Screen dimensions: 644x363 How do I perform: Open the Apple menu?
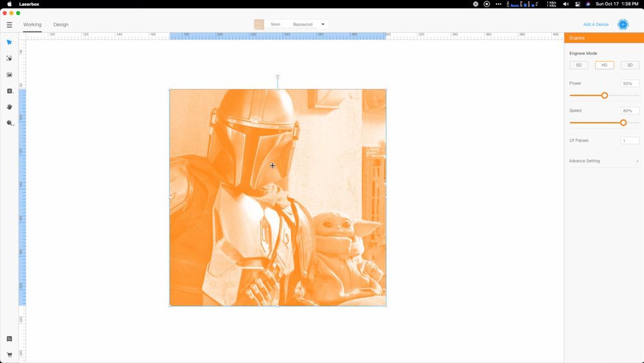click(x=9, y=4)
